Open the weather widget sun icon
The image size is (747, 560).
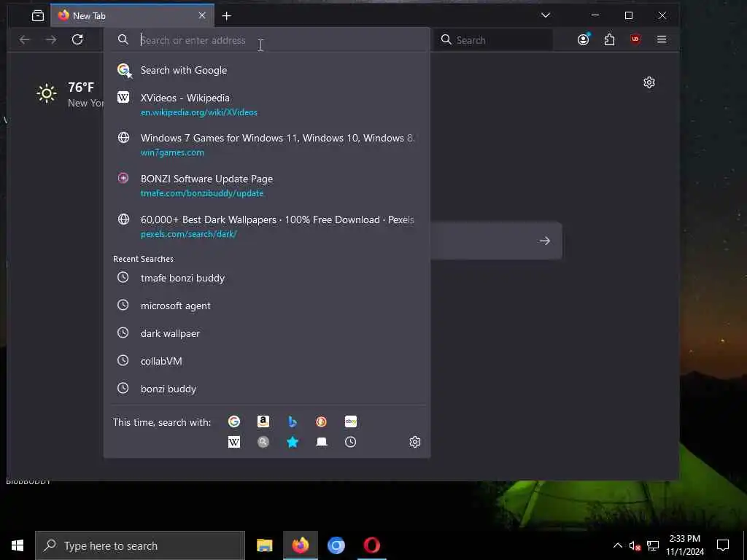[47, 93]
